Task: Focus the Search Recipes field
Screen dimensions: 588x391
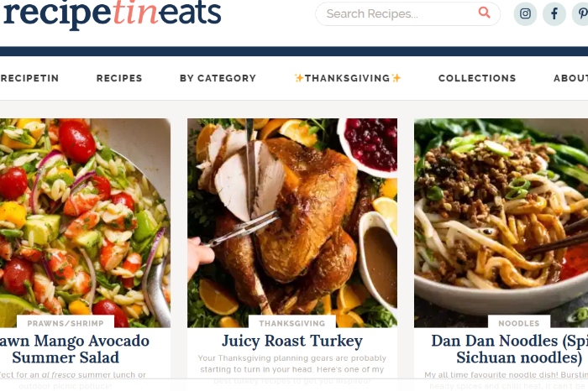Action: 407,14
